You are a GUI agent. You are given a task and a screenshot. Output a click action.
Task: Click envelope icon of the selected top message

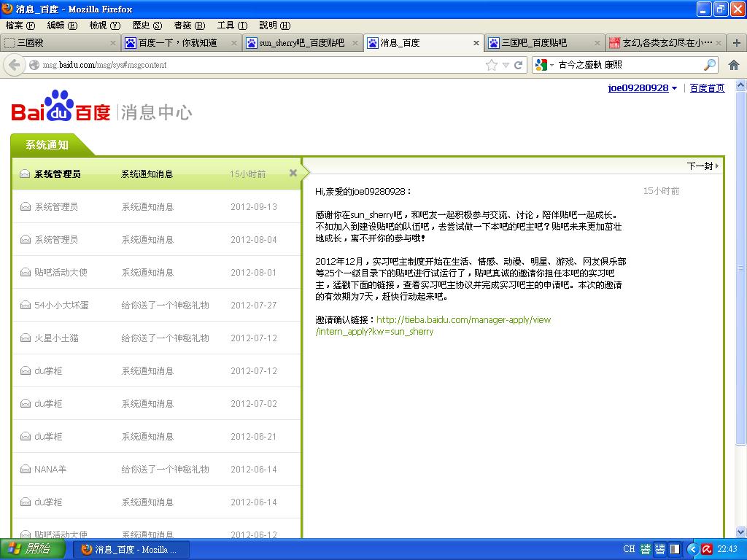[26, 174]
